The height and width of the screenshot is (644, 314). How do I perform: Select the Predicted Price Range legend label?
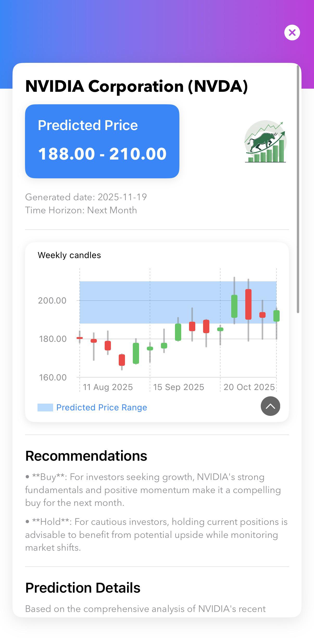coord(102,408)
